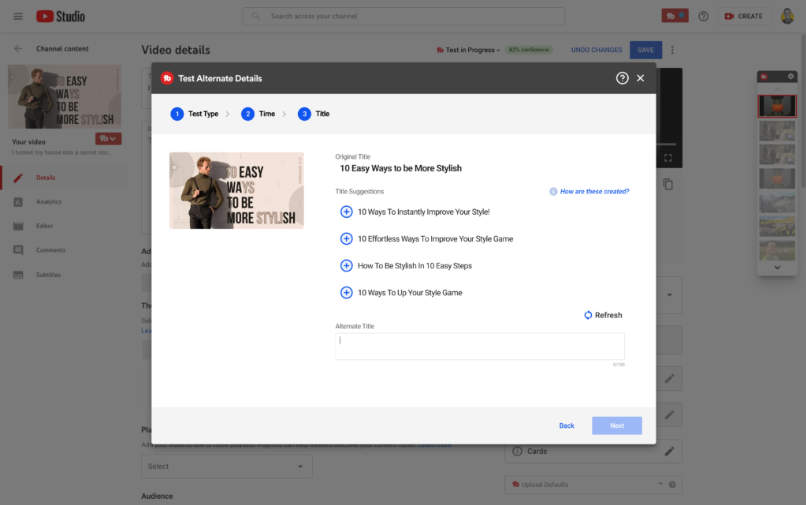Click into the Alternate Title text field
Viewport: 806px width, 505px height.
tap(479, 346)
